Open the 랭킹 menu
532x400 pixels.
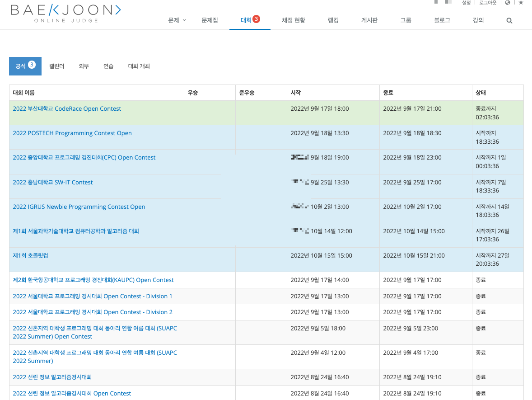[x=333, y=20]
